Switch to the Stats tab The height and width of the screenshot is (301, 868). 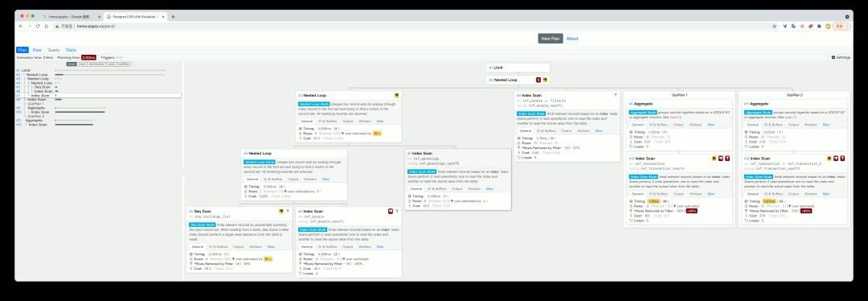71,50
